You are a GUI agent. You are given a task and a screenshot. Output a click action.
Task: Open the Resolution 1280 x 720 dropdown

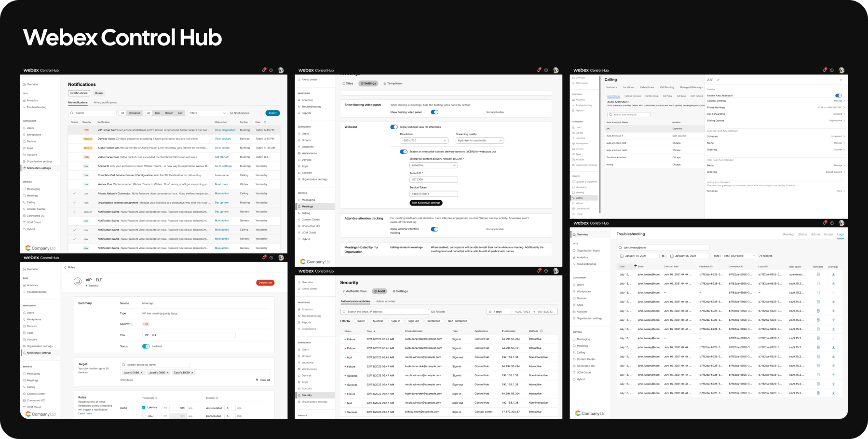(x=424, y=140)
